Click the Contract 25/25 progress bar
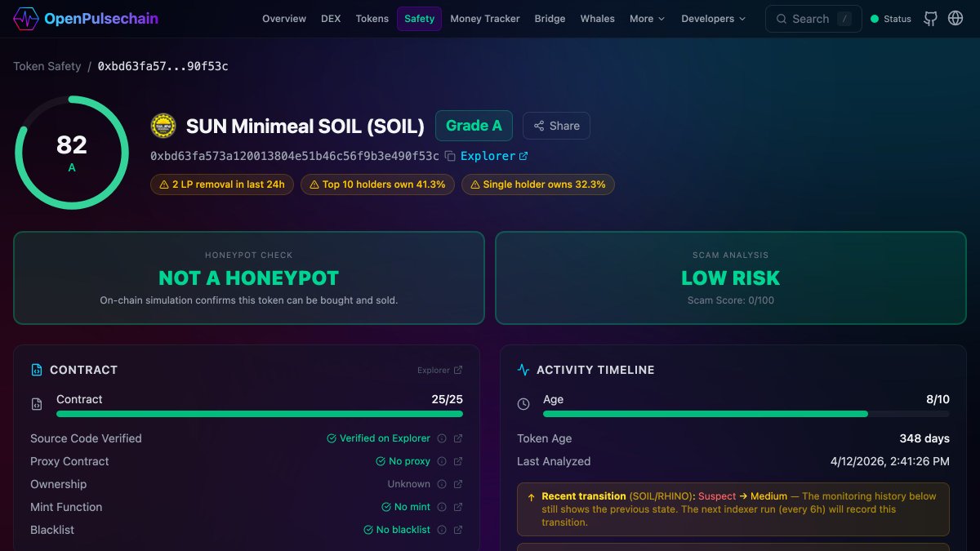Viewport: 980px width, 551px height. [260, 414]
